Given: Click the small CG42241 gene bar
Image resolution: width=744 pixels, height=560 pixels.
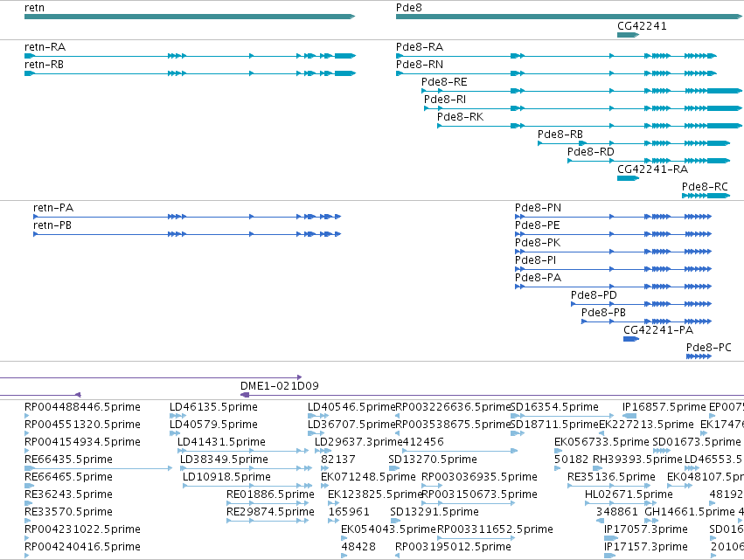Looking at the screenshot, I should [629, 35].
